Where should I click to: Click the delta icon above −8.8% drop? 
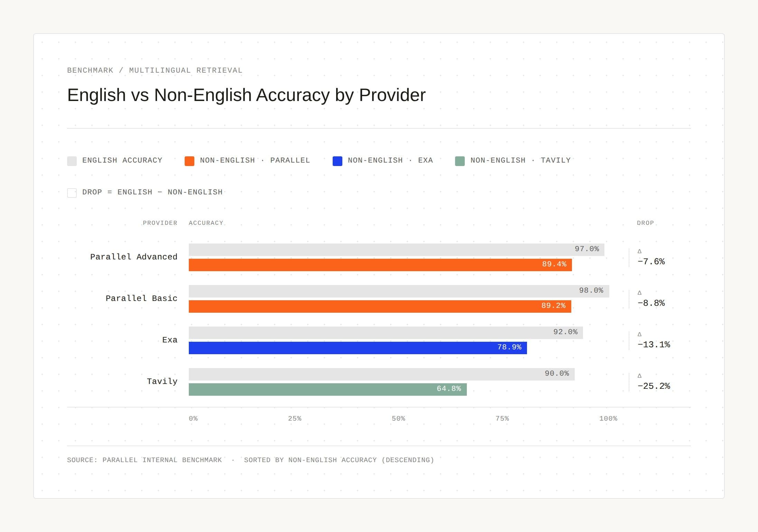pos(639,293)
